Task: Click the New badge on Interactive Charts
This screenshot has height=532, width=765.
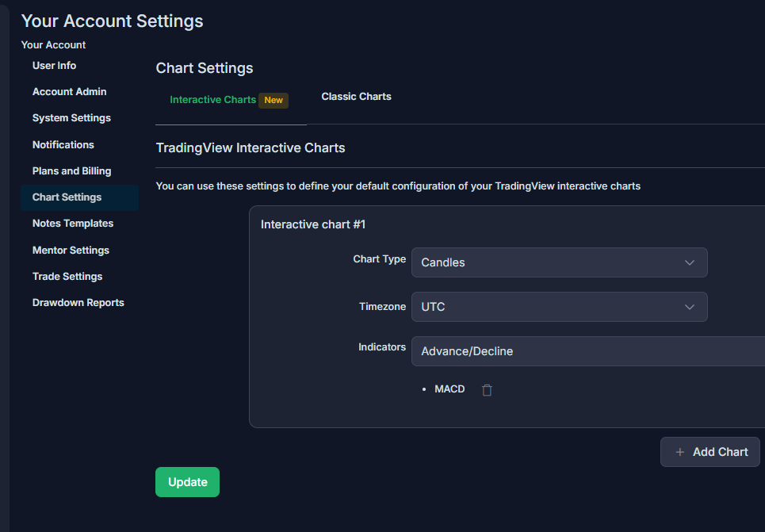Action: tap(273, 100)
